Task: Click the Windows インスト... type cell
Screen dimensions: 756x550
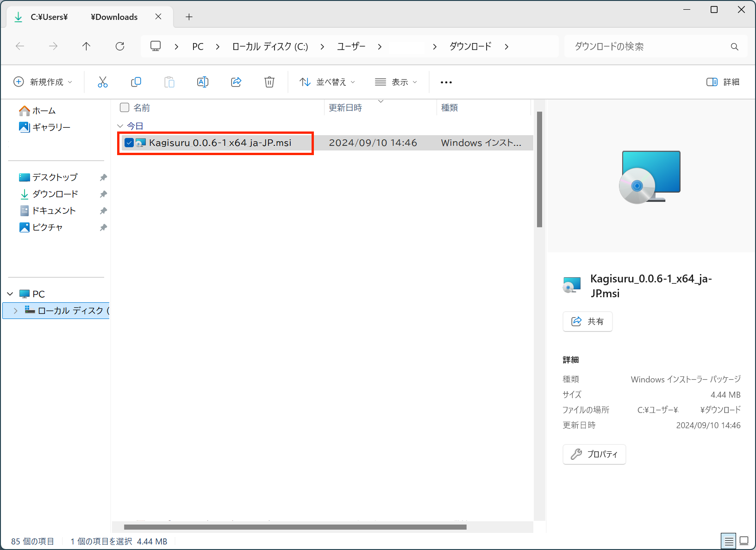Action: point(481,143)
